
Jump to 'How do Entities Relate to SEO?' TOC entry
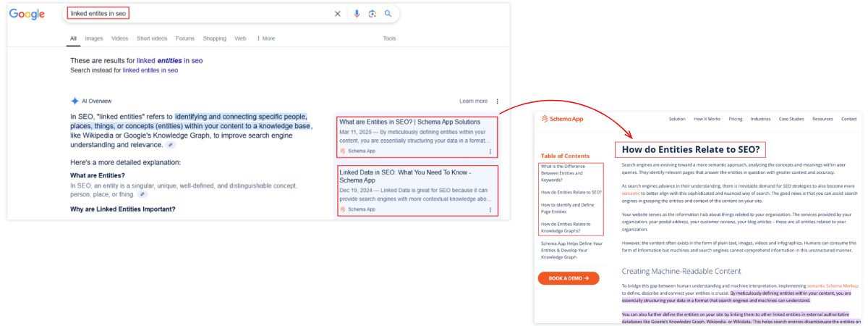571,192
